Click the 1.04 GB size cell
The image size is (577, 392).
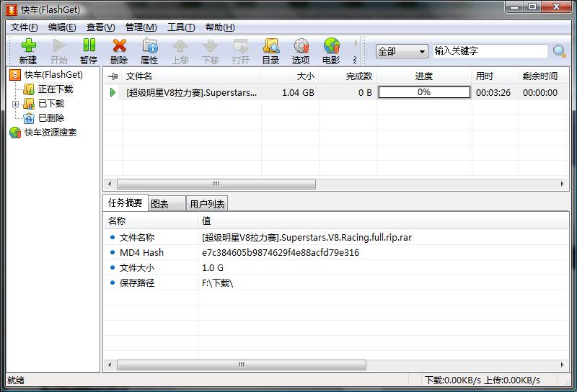point(298,93)
